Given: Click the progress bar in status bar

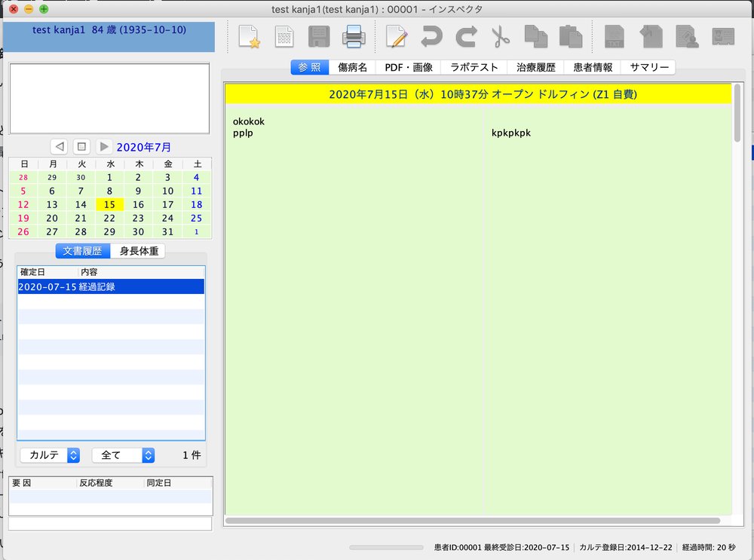Looking at the screenshot, I should (386, 547).
